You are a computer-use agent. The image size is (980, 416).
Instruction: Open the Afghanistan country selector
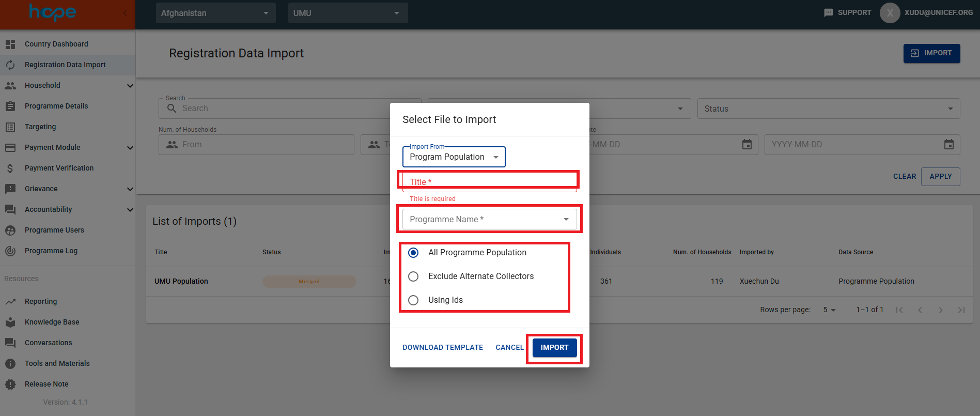click(215, 13)
